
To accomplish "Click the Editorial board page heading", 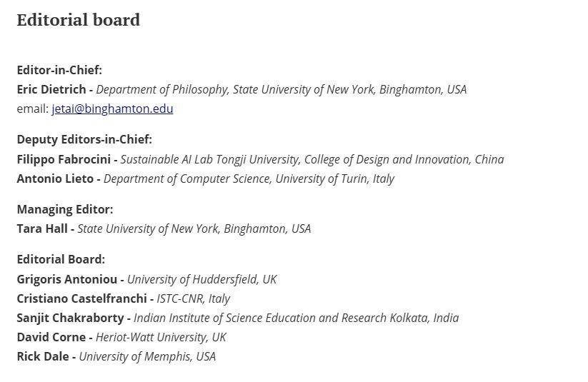I will [79, 20].
